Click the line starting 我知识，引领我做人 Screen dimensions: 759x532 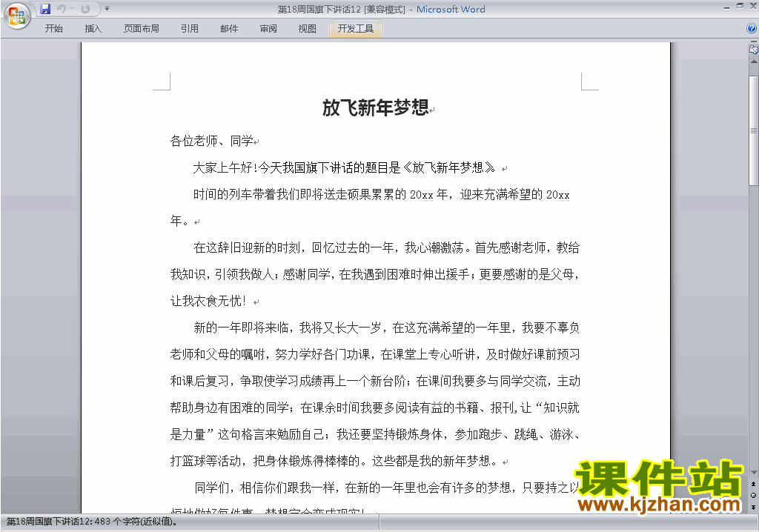tap(374, 274)
